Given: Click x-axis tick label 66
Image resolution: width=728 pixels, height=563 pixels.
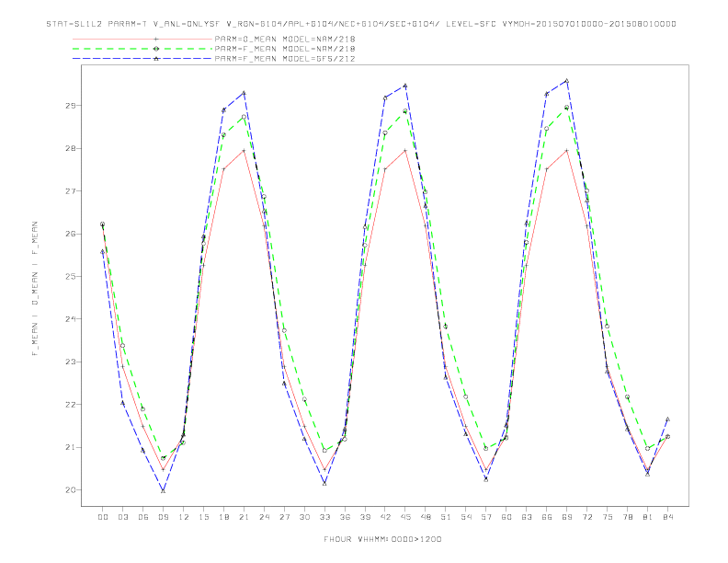Looking at the screenshot, I should click(547, 517).
